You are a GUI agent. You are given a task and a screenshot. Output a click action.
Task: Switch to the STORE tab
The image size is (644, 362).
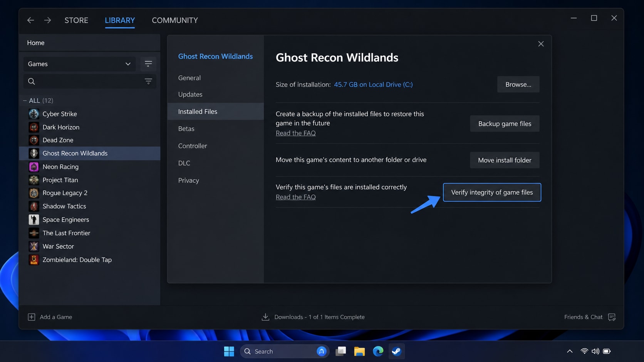(x=76, y=20)
